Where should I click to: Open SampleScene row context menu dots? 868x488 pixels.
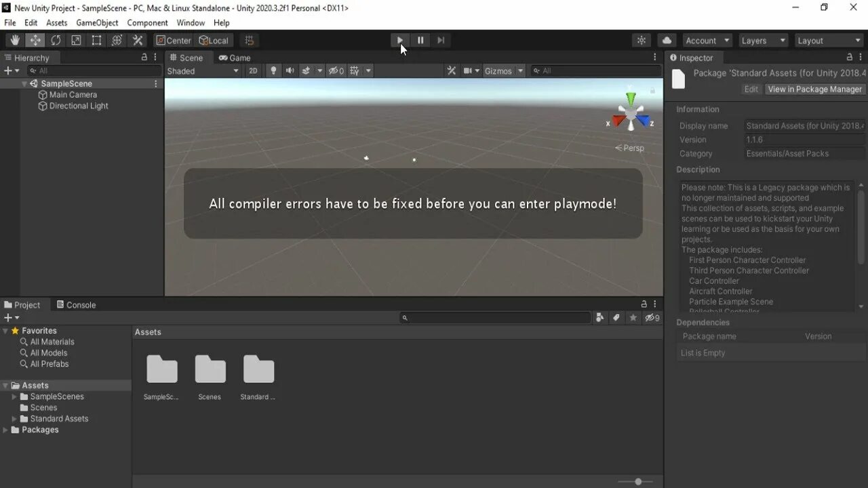pyautogui.click(x=156, y=84)
